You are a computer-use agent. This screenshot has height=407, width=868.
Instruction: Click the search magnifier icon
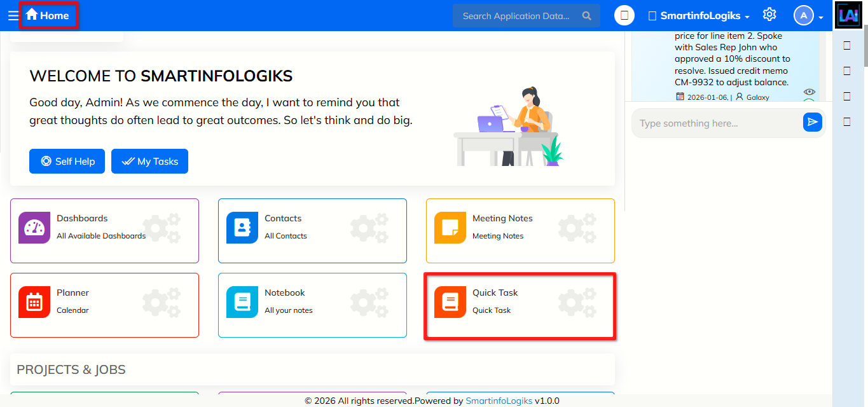point(586,16)
